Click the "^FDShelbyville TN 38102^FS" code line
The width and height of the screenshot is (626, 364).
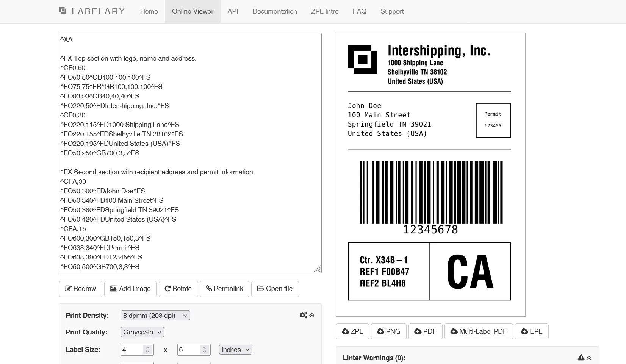coord(122,134)
